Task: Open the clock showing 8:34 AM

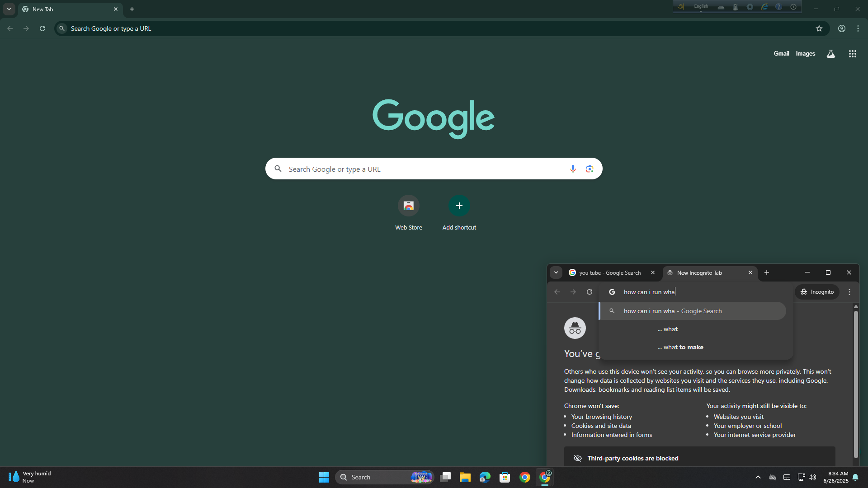Action: pyautogui.click(x=835, y=477)
